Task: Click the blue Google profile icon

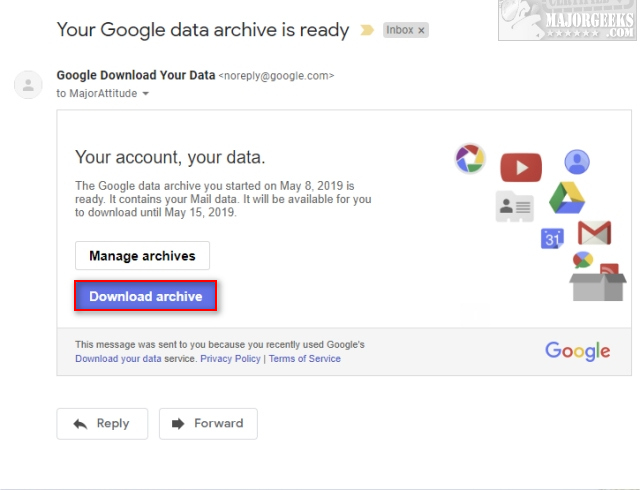Action: 577,162
